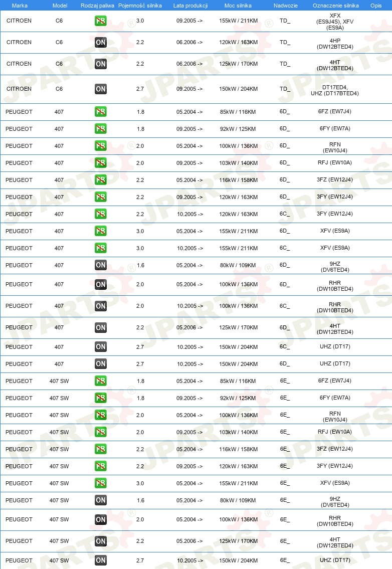Click PEUGEOT in the 407 SW 2.7 row
This screenshot has height=569, width=392.
pos(19,560)
